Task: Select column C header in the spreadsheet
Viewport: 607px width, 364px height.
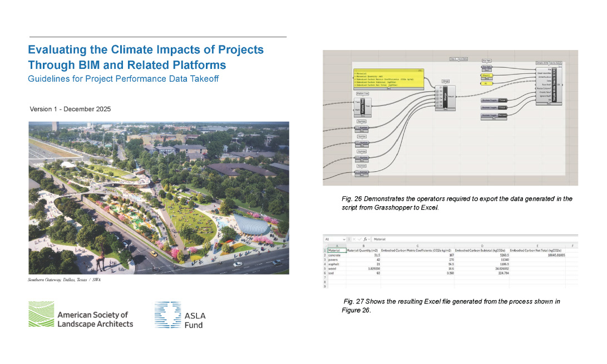Action: click(x=417, y=245)
